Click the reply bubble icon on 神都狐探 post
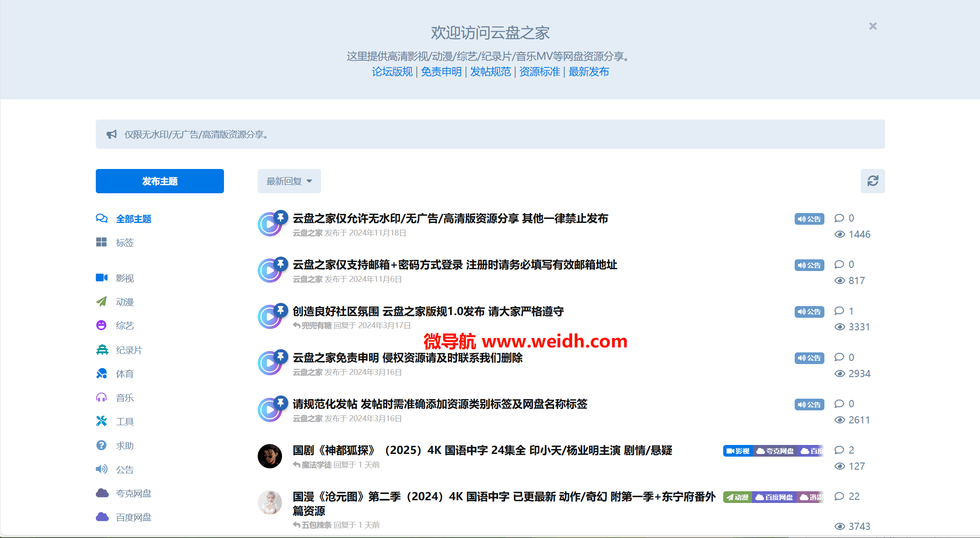Viewport: 980px width, 538px height. coord(839,450)
